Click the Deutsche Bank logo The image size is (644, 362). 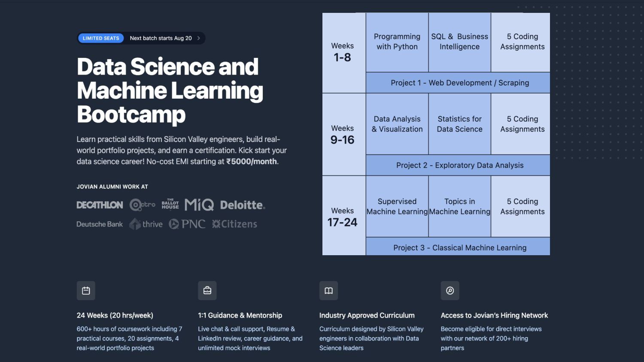tap(100, 224)
